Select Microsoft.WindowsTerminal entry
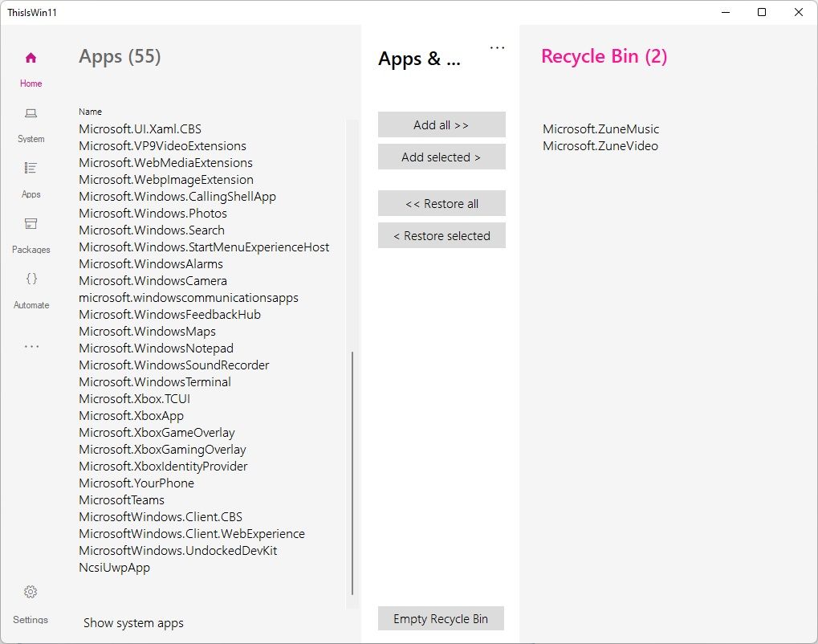Viewport: 818px width, 644px height. tap(154, 382)
